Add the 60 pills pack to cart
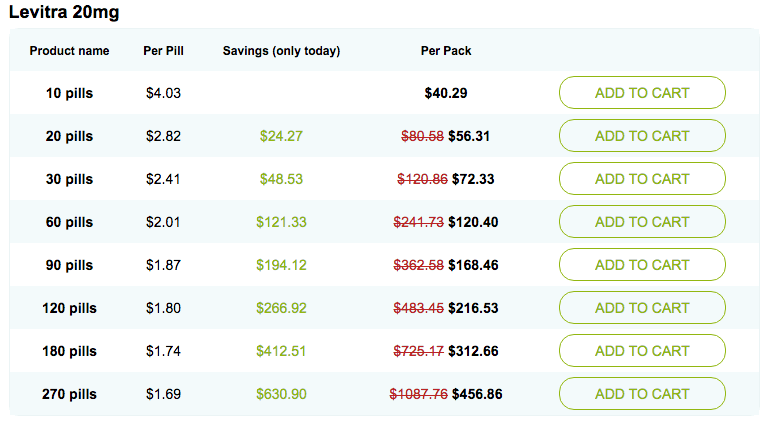 pos(642,222)
